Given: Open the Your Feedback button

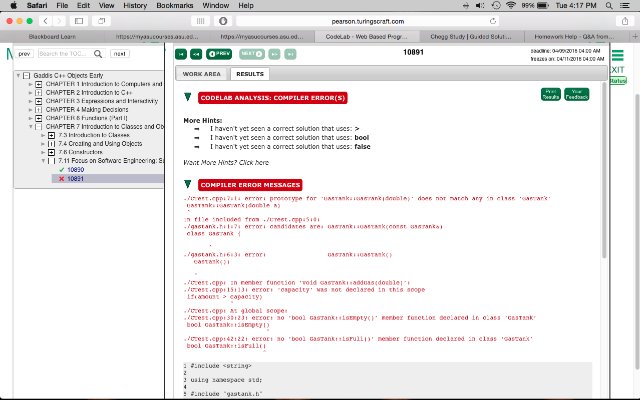Looking at the screenshot, I should [x=576, y=94].
